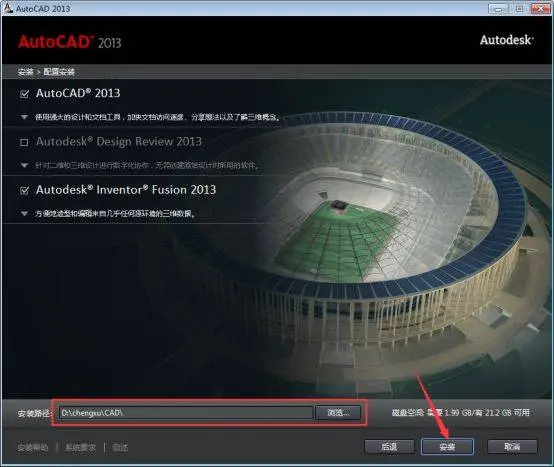Go to 安装 breadcrumb step
Screen dimensions: 554x467
coord(25,72)
